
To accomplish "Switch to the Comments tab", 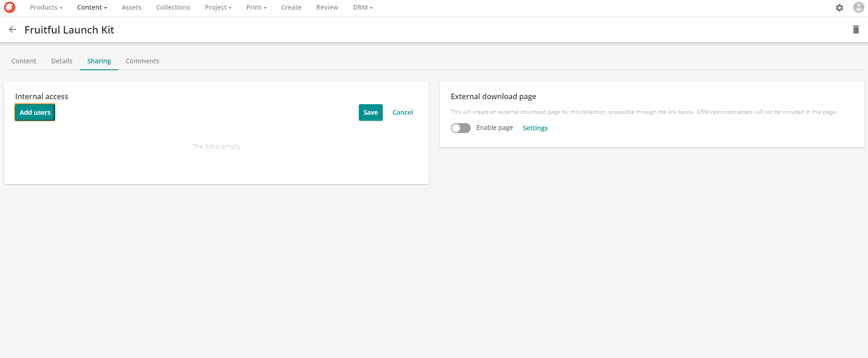I will 142,61.
